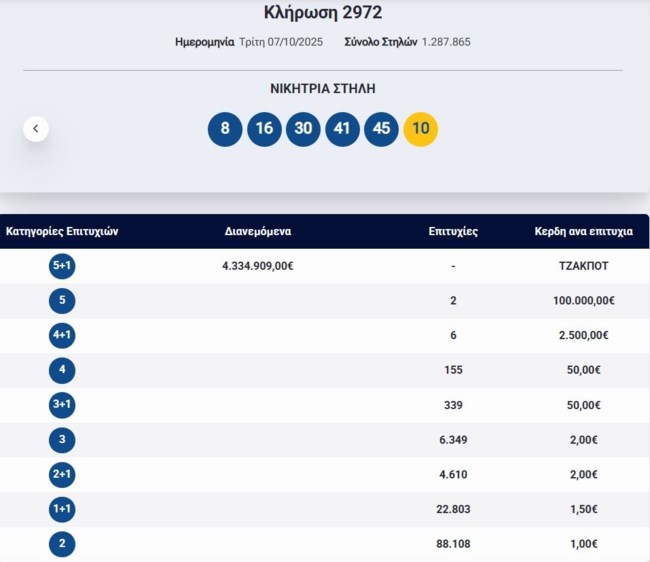Image resolution: width=650 pixels, height=562 pixels.
Task: Select the blue ball numbered 41
Action: click(x=342, y=129)
